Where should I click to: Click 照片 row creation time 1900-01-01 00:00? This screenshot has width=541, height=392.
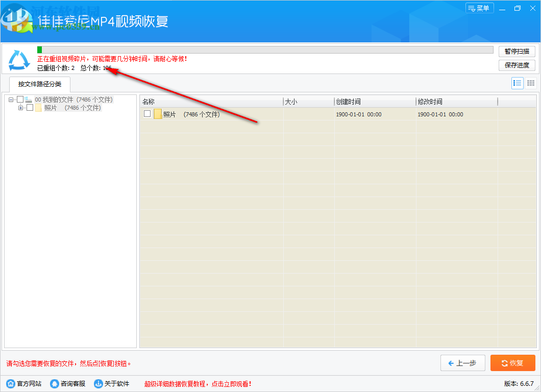click(359, 114)
